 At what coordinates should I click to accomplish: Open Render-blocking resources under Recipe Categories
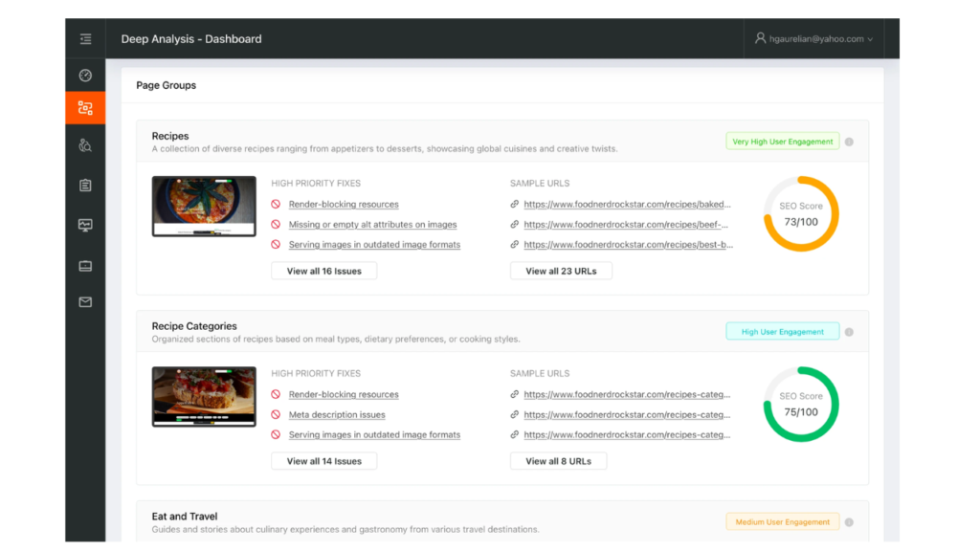coord(344,394)
